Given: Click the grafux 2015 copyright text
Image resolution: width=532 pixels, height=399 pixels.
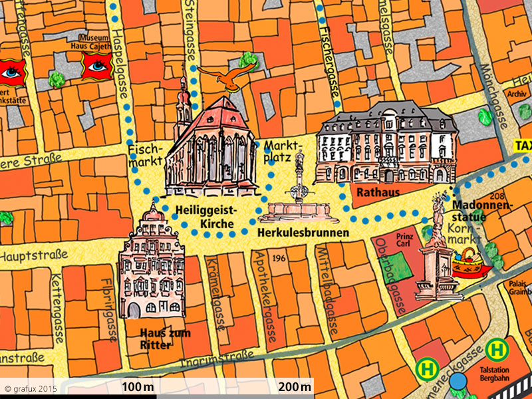Looking at the screenshot, I should 31,388.
